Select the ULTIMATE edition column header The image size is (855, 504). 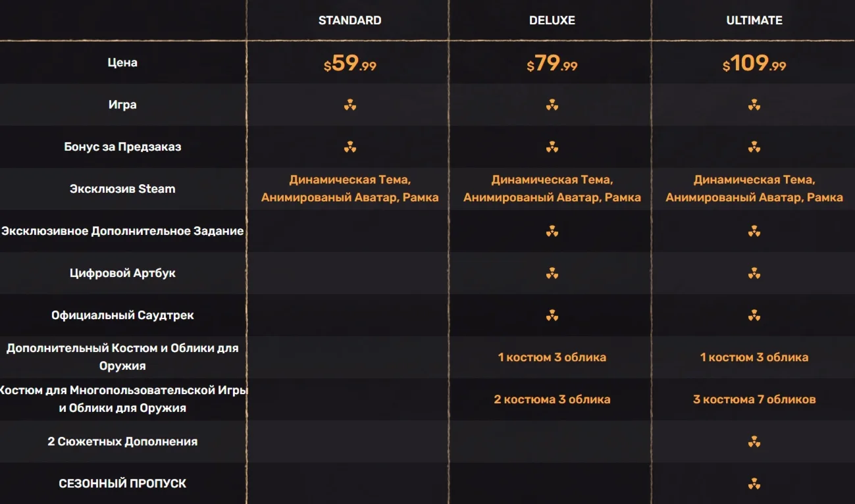[x=754, y=20]
